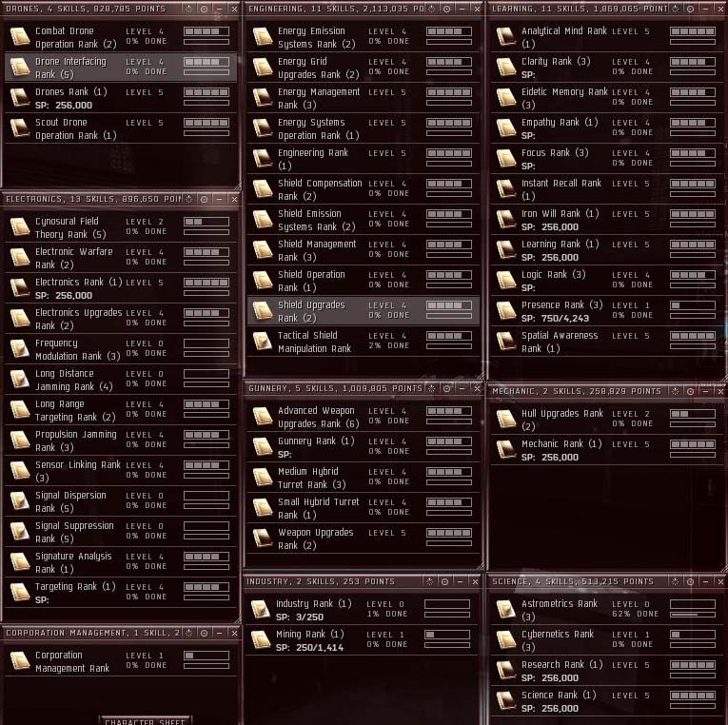Collapse the Science window with minimize dash
Image resolution: width=728 pixels, height=725 pixels.
click(x=706, y=581)
